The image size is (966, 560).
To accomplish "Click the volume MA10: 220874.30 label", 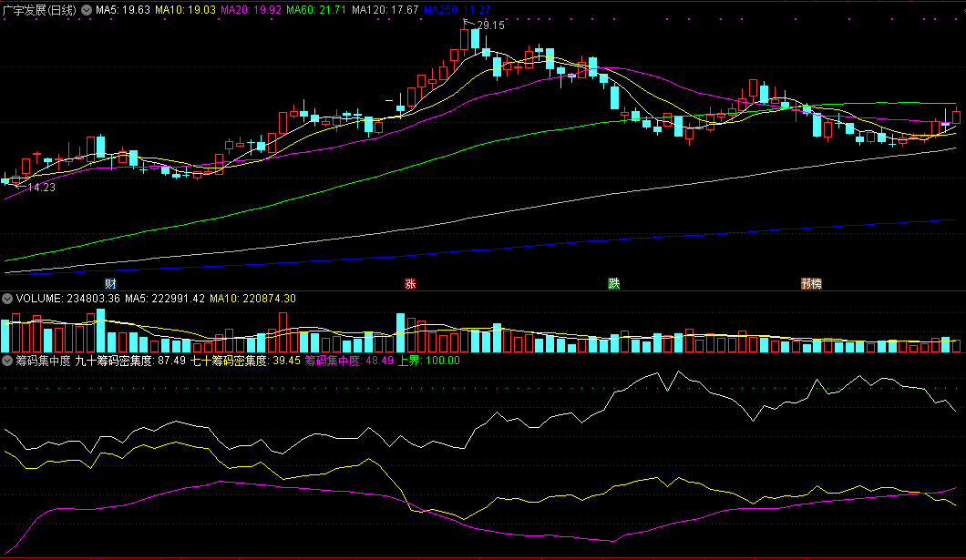I will click(252, 299).
